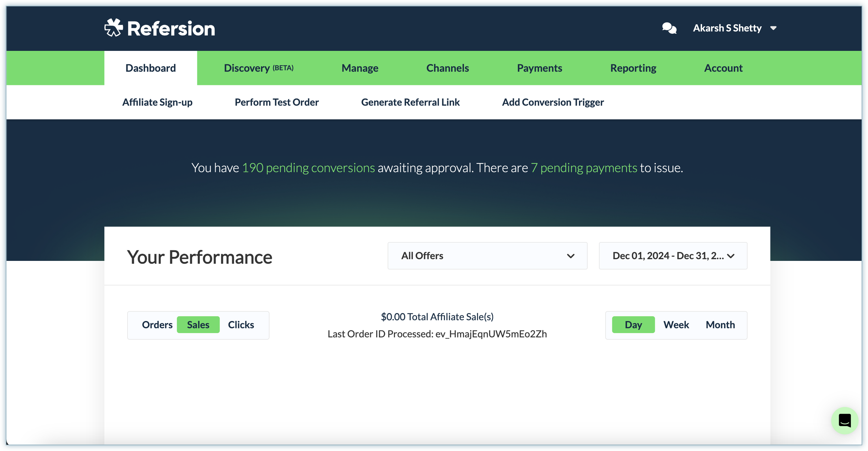Viewport: 868px width, 451px height.
Task: Click the Refersion logo icon
Action: point(113,28)
